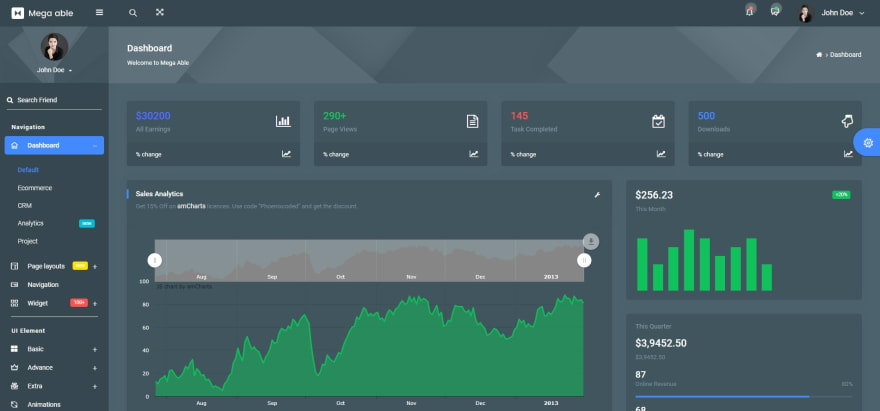
Task: Click trend line icon on All Earnings card
Action: coord(287,154)
